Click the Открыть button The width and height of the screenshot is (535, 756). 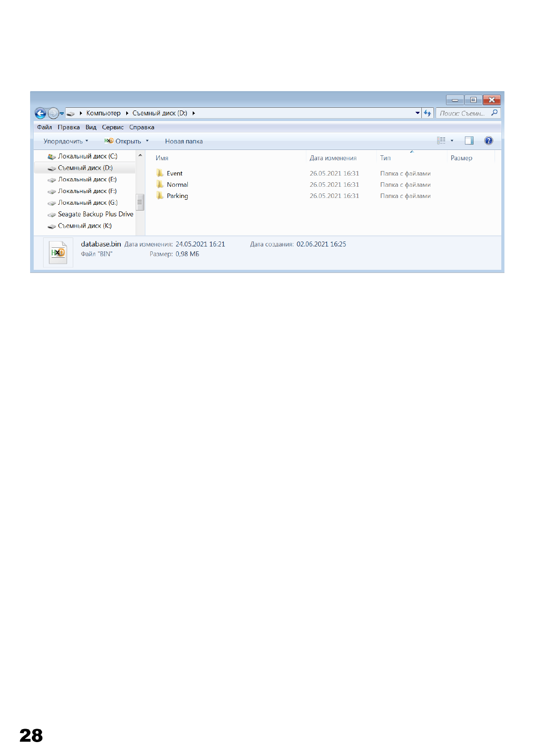123,141
